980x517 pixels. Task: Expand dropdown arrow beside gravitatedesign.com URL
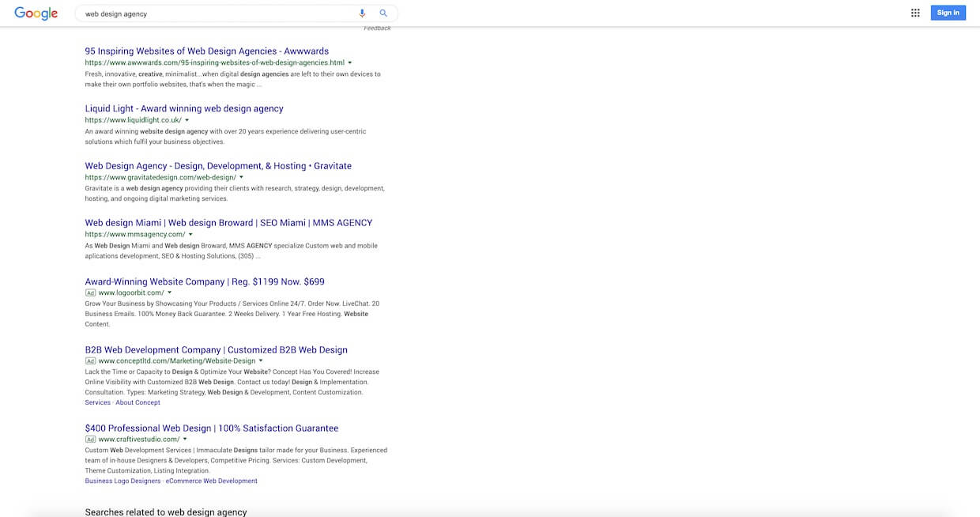click(242, 177)
